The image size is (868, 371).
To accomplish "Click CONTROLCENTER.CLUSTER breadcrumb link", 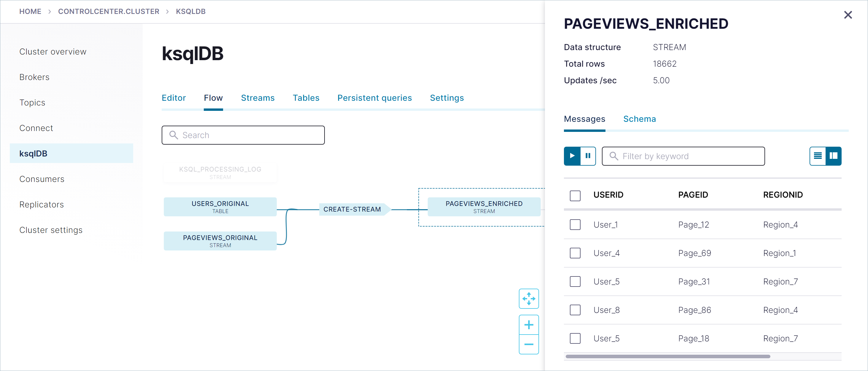I will click(109, 12).
